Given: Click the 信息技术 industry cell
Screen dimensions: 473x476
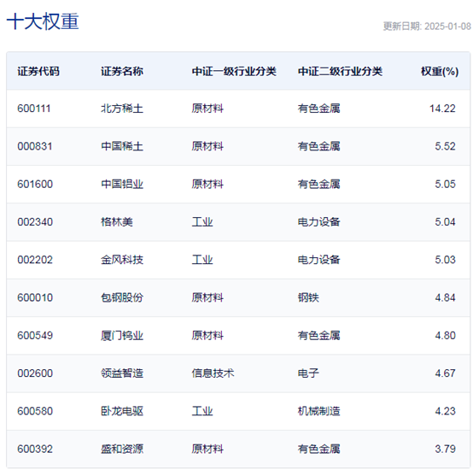Looking at the screenshot, I should [x=213, y=373].
